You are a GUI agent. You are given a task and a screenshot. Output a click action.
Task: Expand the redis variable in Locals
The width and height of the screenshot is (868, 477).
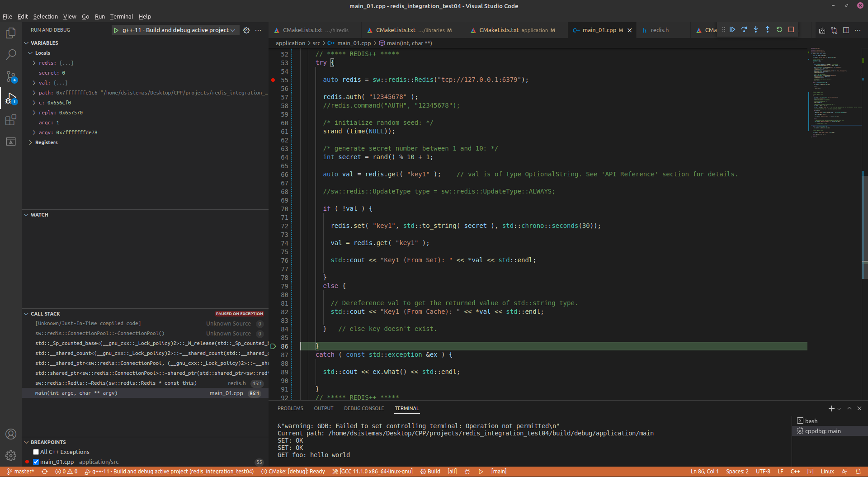click(x=34, y=63)
